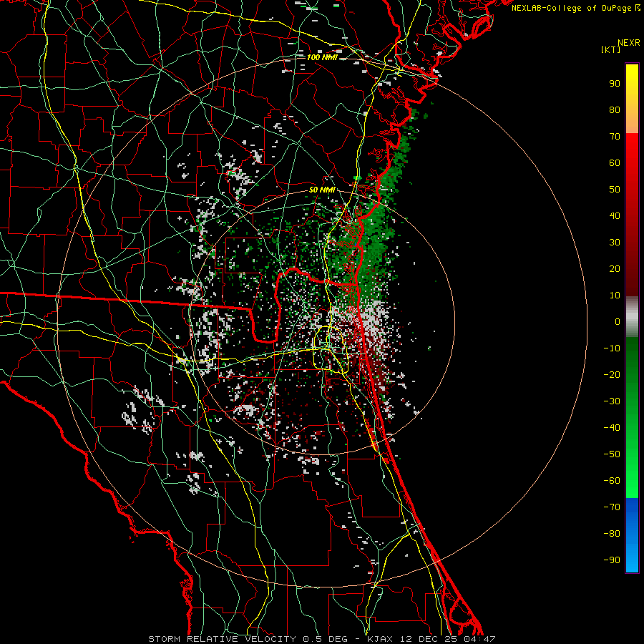Click the positive 10 scale value
Viewport: 644px width, 644px height.
click(x=615, y=296)
